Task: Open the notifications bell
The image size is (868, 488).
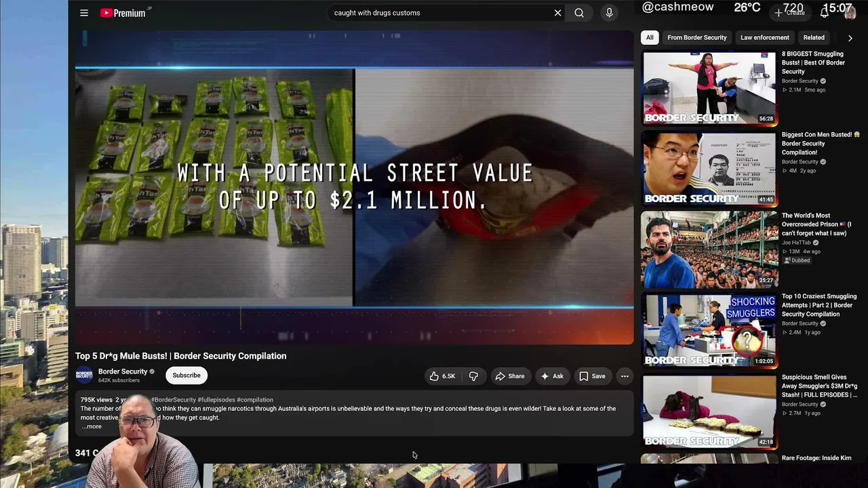Action: tap(825, 12)
